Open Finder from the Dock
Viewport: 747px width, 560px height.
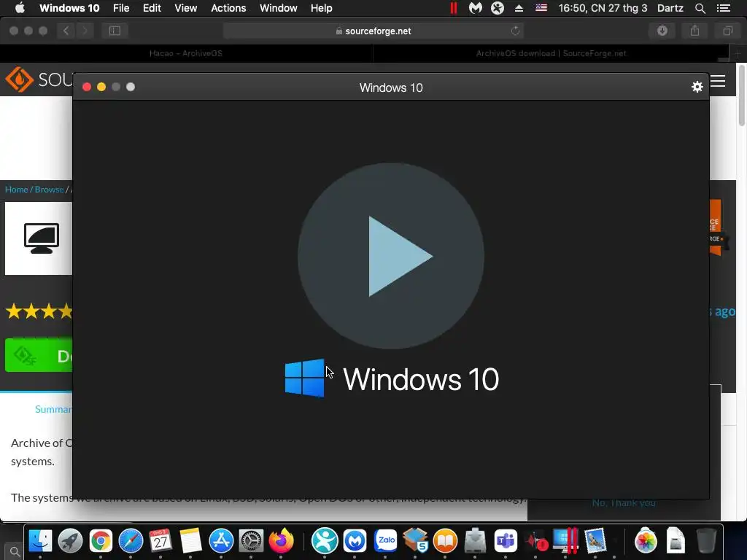[41, 541]
